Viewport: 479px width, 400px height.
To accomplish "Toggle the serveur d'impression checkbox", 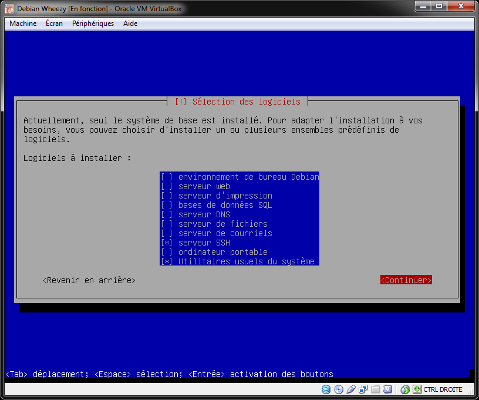I will click(167, 196).
